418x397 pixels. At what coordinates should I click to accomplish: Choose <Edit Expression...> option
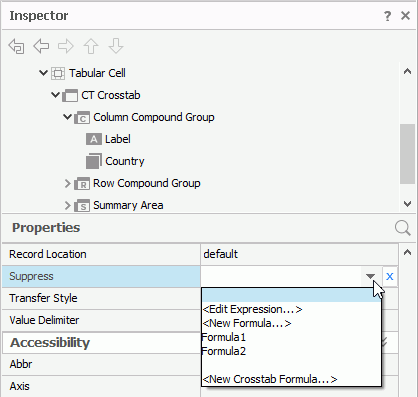(x=252, y=309)
